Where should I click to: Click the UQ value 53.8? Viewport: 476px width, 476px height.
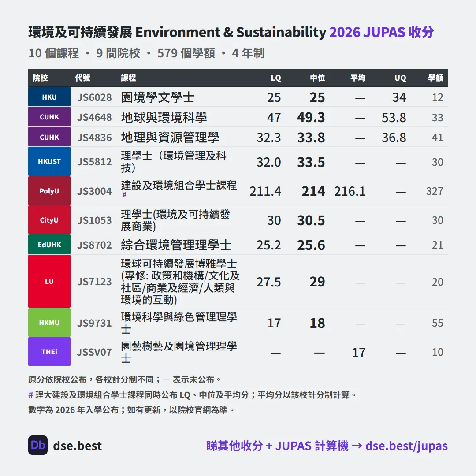coord(394,118)
